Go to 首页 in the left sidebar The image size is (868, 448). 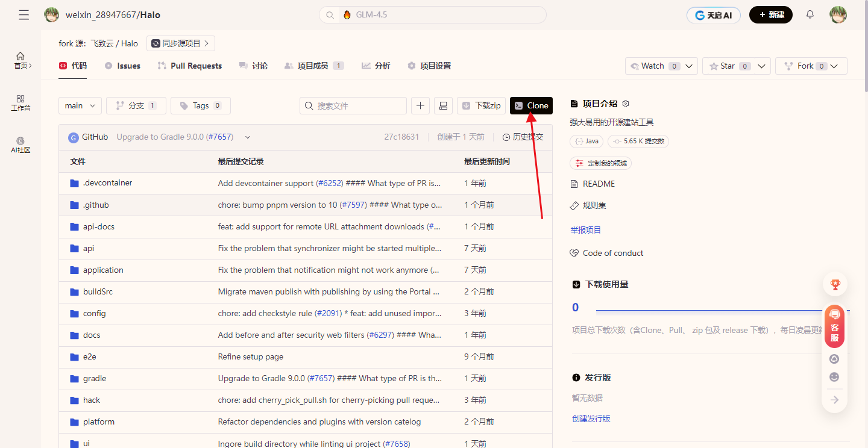pos(23,60)
